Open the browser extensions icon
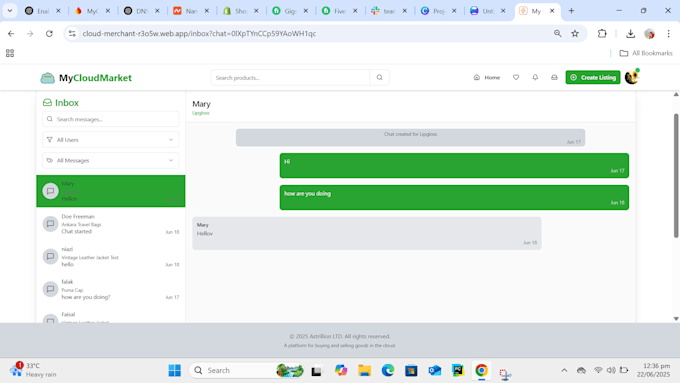Image resolution: width=680 pixels, height=383 pixels. (602, 33)
